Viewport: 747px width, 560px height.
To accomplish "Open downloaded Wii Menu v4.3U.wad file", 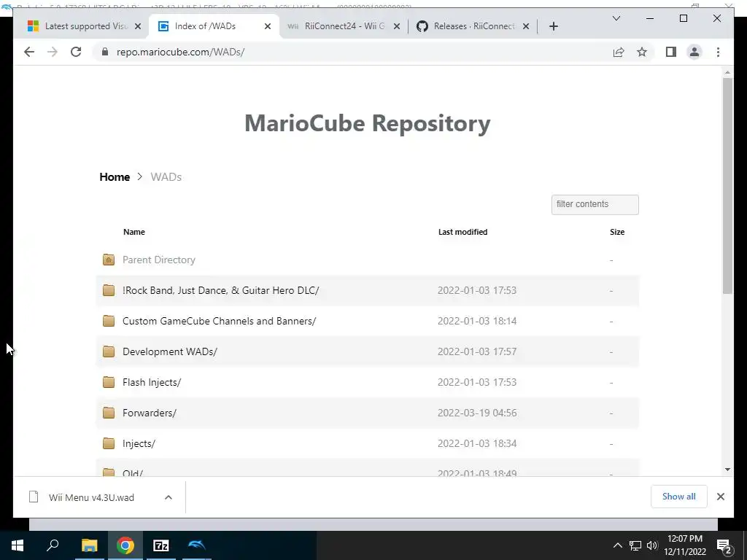I will 91,497.
